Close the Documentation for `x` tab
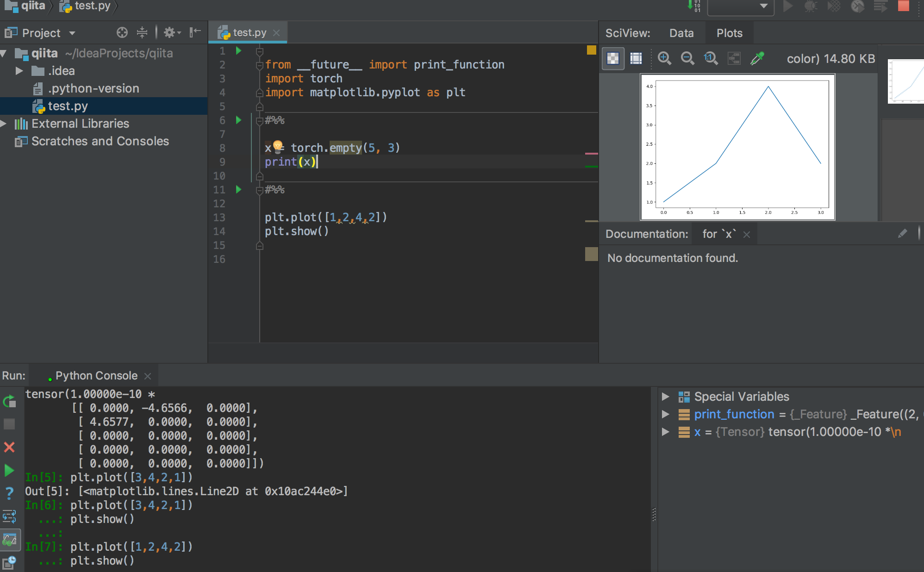The height and width of the screenshot is (572, 924). tap(746, 235)
